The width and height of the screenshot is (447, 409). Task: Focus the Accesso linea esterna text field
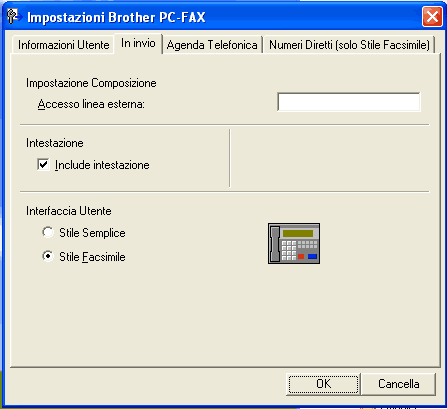point(349,102)
